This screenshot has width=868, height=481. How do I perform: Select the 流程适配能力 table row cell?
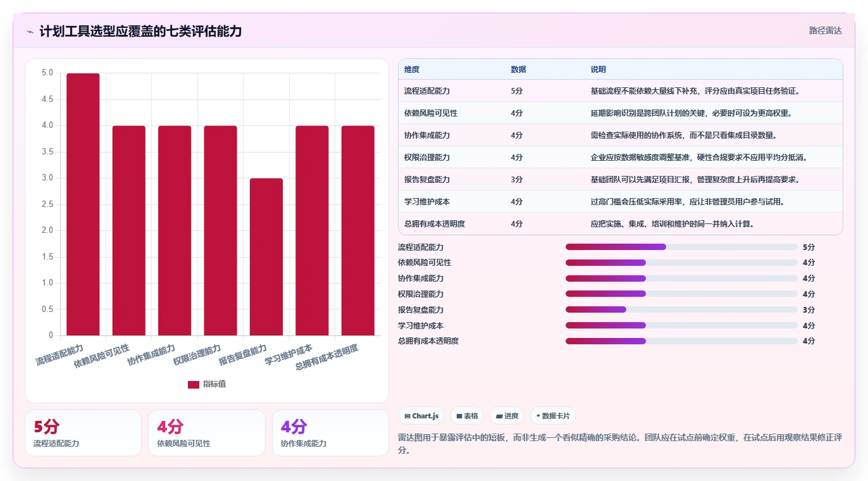tap(427, 91)
